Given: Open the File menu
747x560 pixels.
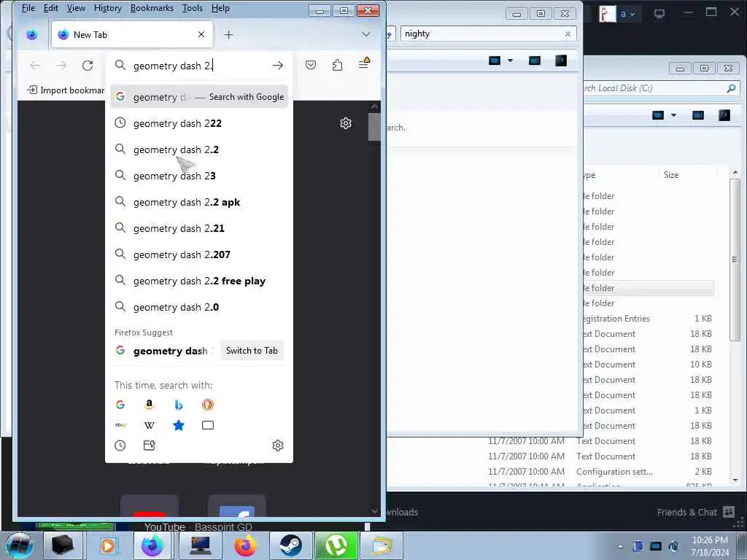Looking at the screenshot, I should [28, 8].
